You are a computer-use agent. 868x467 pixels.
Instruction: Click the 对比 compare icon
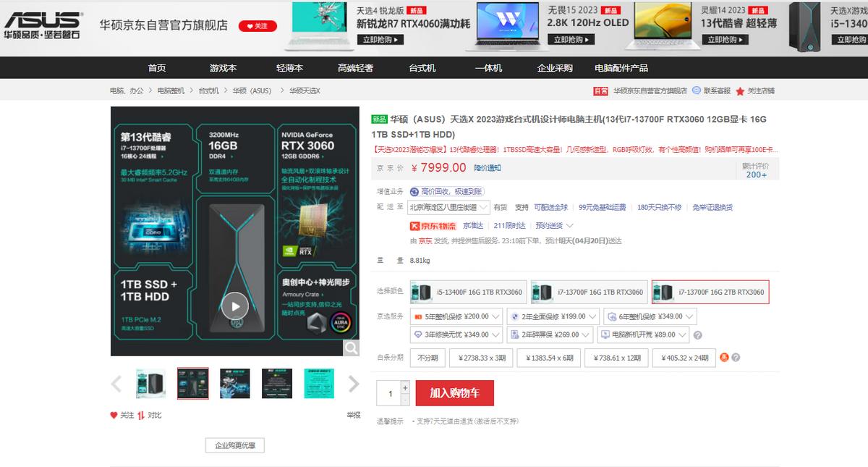[x=142, y=415]
